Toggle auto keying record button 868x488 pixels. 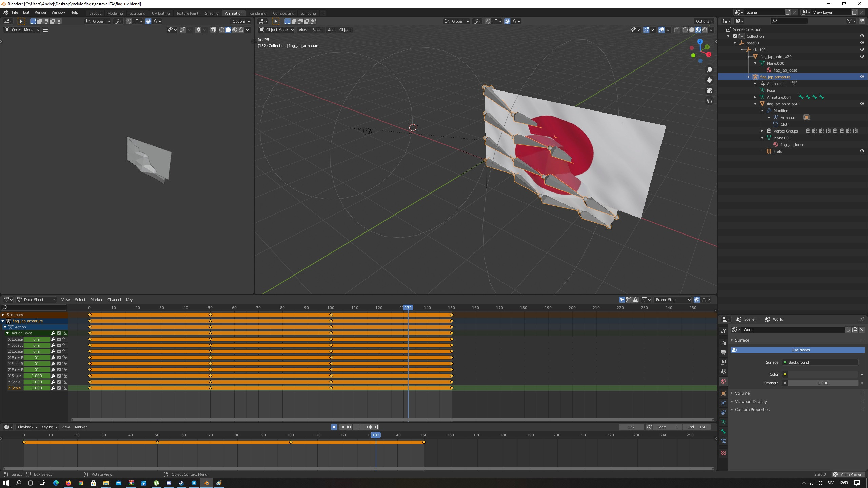click(x=334, y=427)
